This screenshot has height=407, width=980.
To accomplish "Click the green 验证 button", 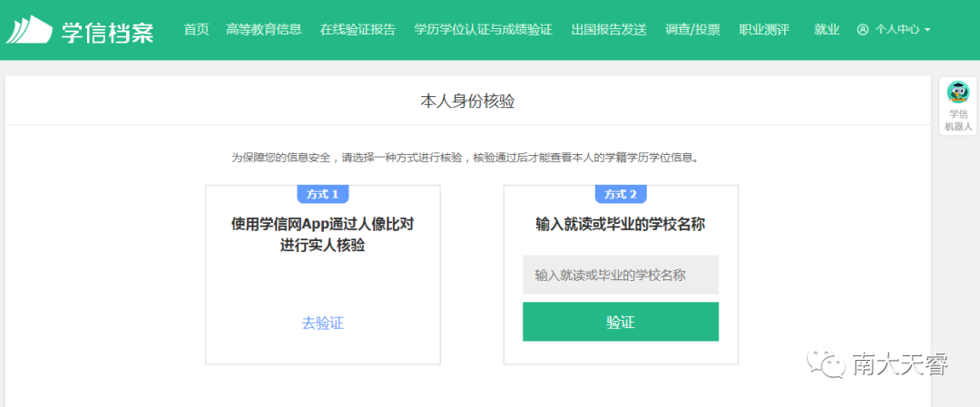I will 621,322.
